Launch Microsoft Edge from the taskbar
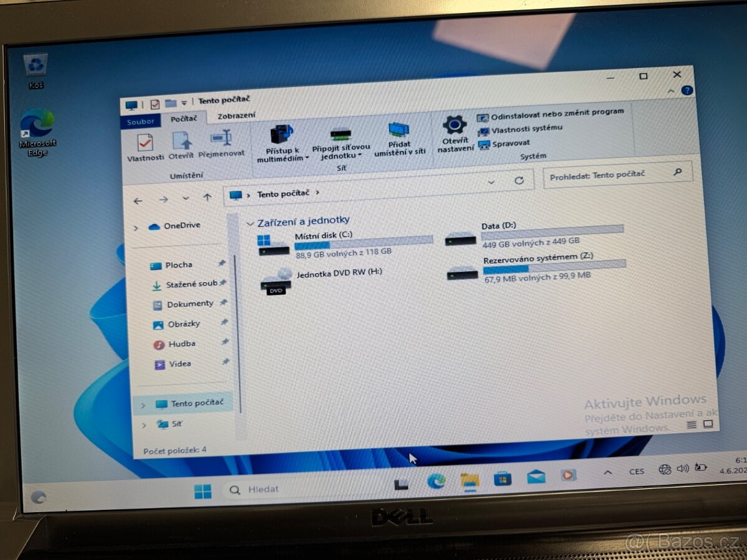 click(x=436, y=482)
